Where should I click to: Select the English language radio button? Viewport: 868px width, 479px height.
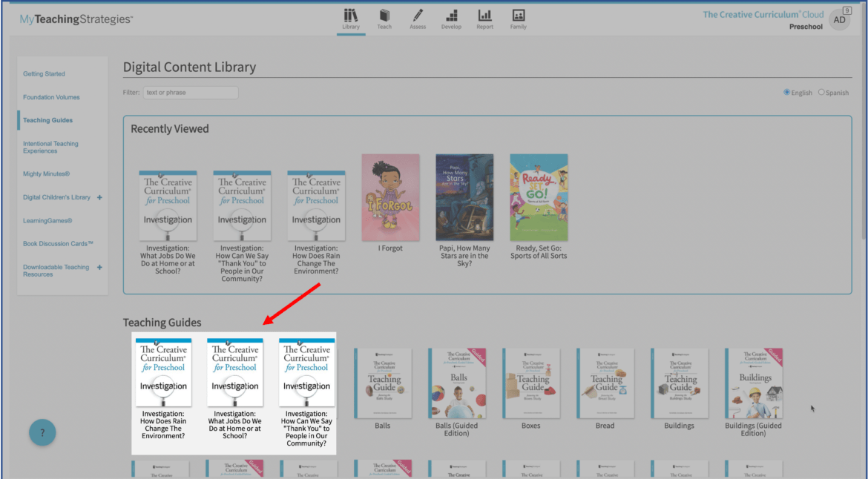point(787,93)
